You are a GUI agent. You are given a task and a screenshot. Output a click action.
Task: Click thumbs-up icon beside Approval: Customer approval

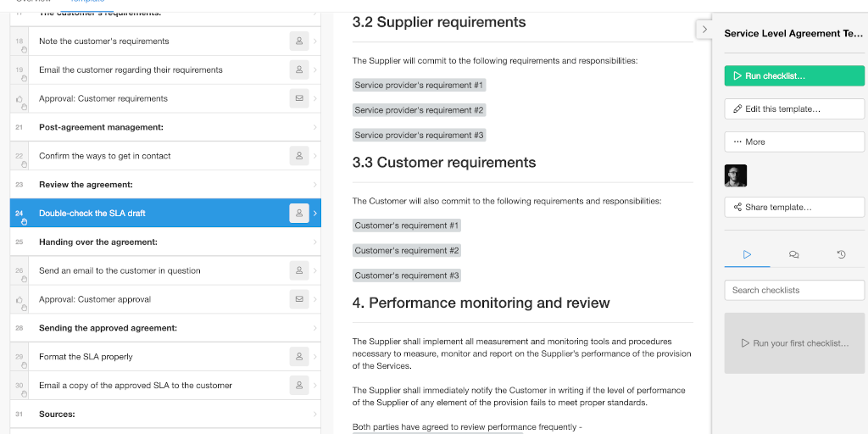click(19, 300)
